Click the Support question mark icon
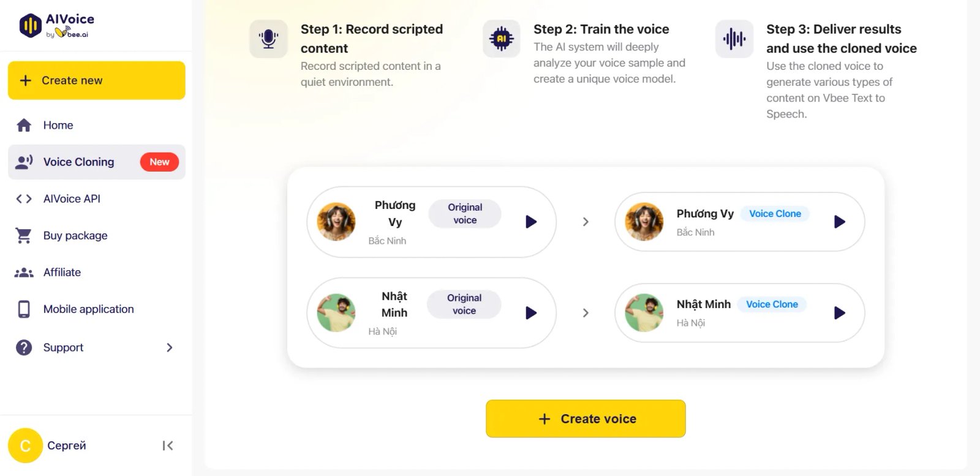This screenshot has height=476, width=980. 23,347
